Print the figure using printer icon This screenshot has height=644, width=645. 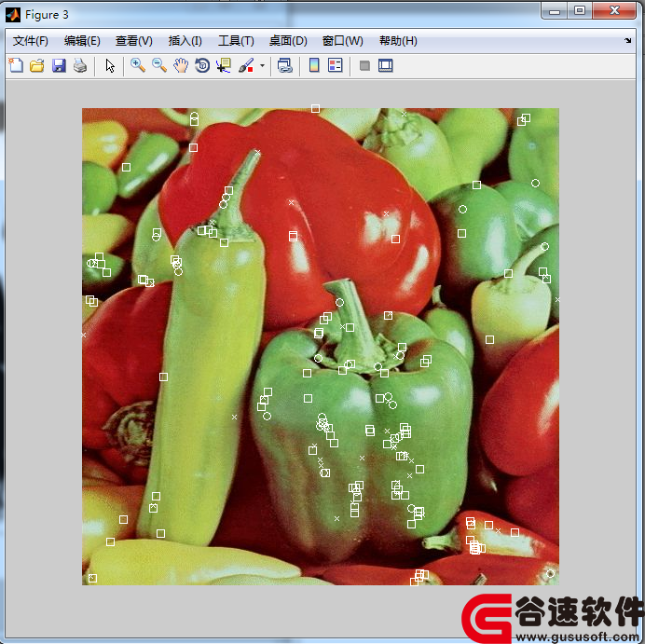coord(80,65)
